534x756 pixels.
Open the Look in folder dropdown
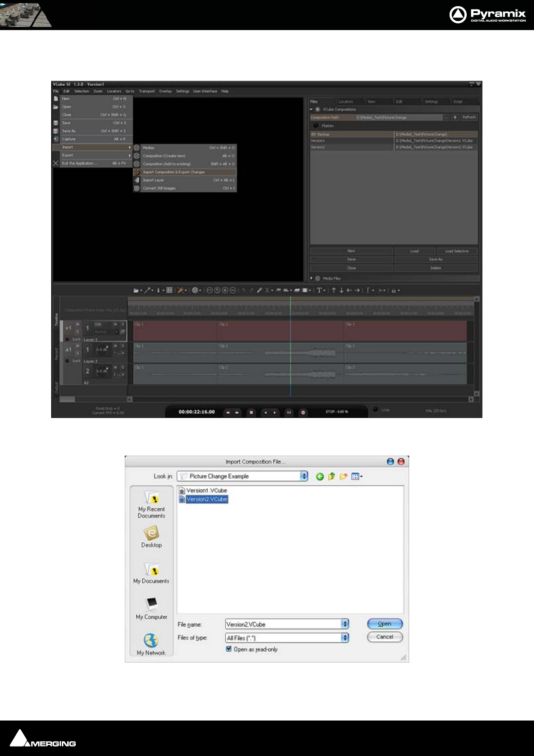(304, 476)
